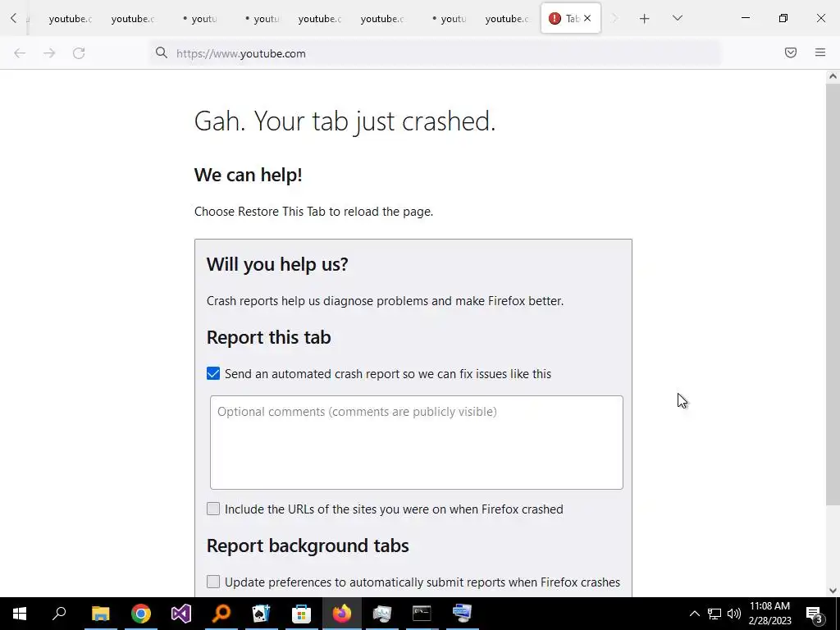
Task: Open Visual Studio from the taskbar
Action: [x=181, y=614]
